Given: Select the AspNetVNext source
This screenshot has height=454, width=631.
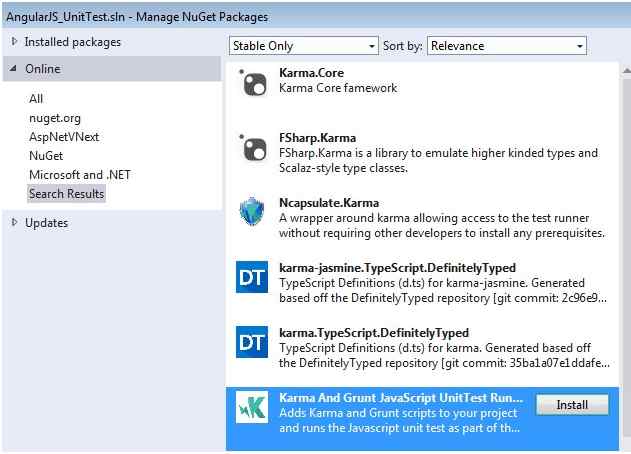Looking at the screenshot, I should point(64,137).
